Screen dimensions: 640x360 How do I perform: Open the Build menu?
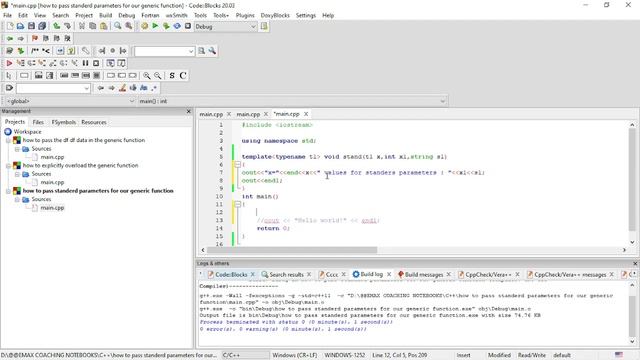click(x=105, y=15)
